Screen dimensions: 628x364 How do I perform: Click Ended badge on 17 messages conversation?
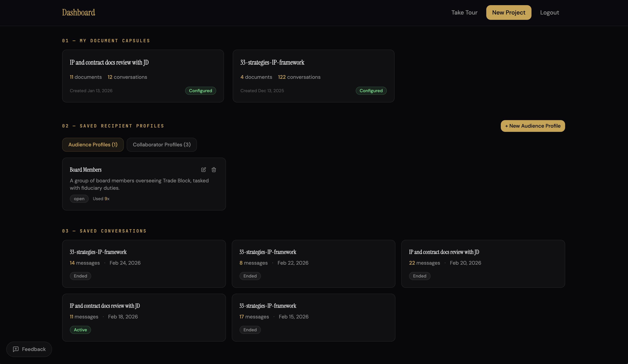[250, 330]
